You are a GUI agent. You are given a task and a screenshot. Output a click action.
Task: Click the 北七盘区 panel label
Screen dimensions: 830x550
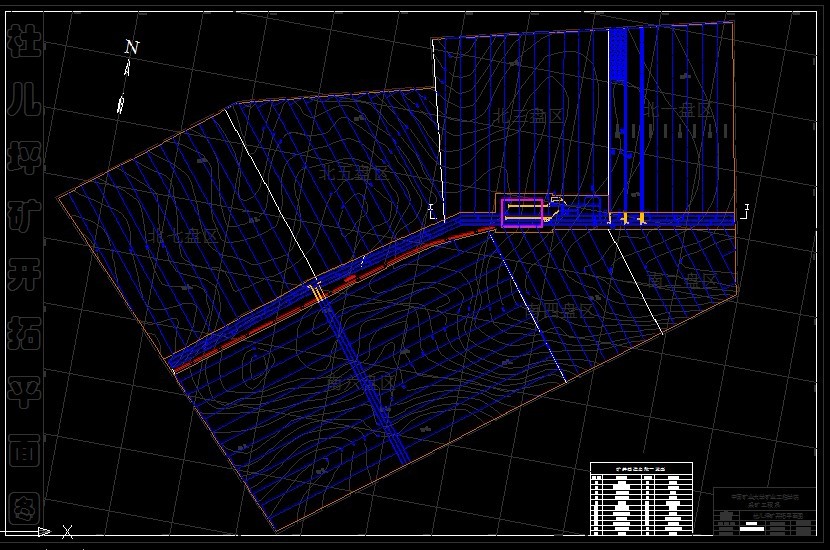click(x=183, y=236)
